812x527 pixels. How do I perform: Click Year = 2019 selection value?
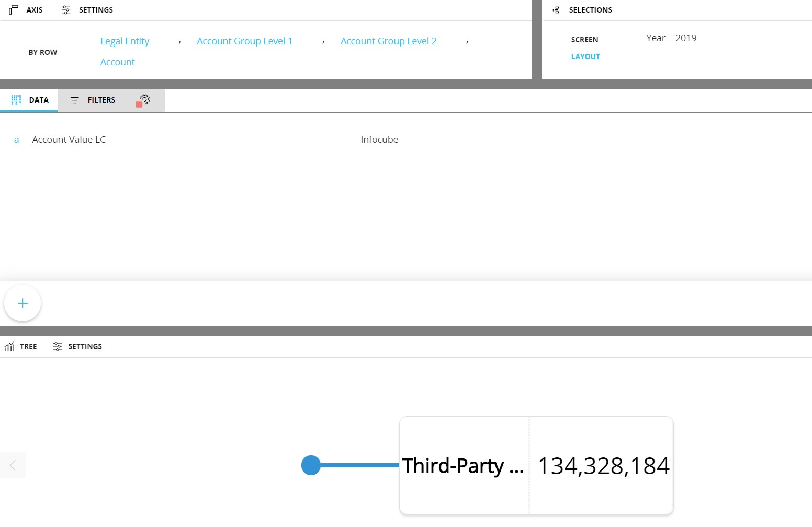point(671,38)
